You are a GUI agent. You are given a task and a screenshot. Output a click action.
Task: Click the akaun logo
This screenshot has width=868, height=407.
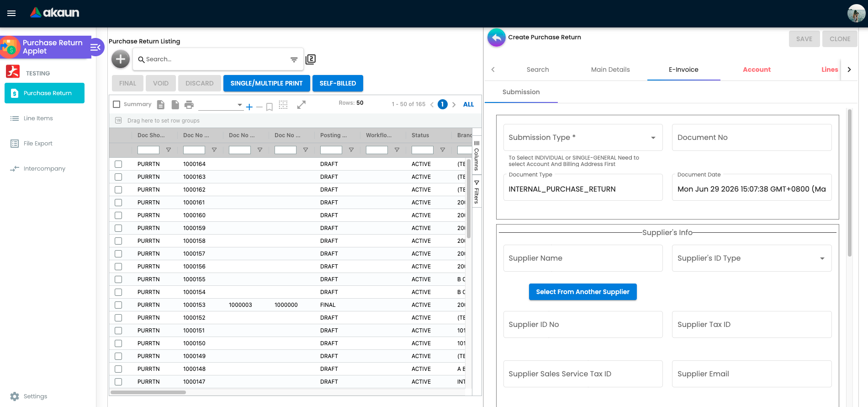pos(55,13)
